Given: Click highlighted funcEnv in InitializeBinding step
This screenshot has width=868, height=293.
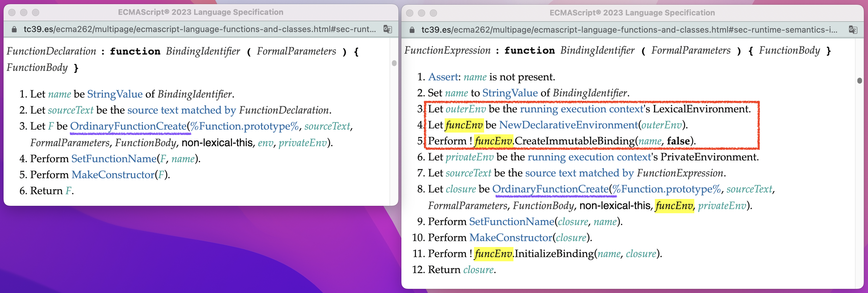Looking at the screenshot, I should [494, 254].
